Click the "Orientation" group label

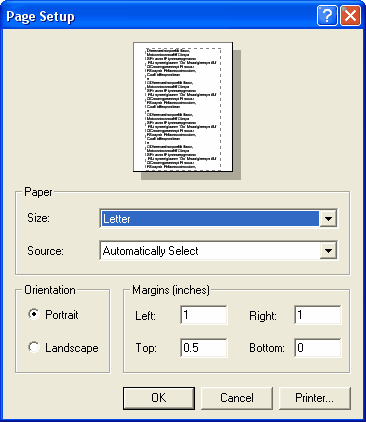(x=50, y=290)
